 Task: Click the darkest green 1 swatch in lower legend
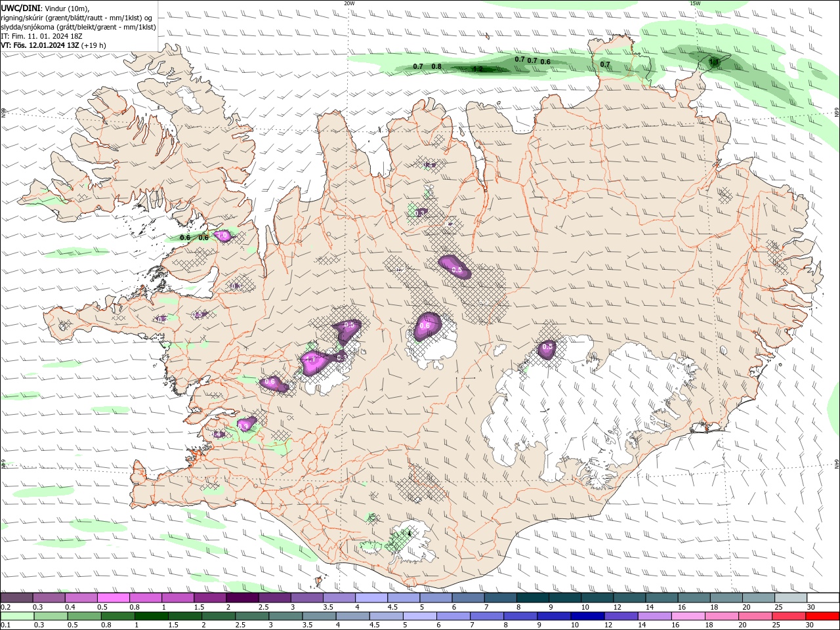click(x=151, y=616)
